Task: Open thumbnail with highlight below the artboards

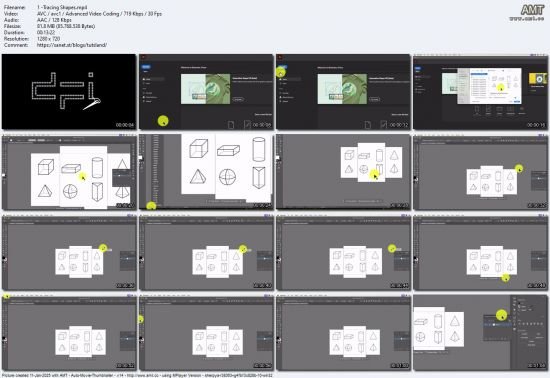Action: 481,253
